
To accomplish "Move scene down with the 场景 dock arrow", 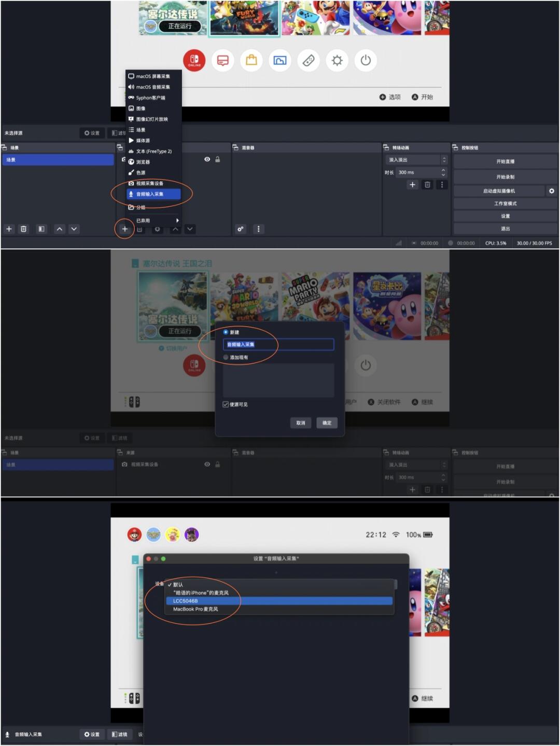I will 74,229.
